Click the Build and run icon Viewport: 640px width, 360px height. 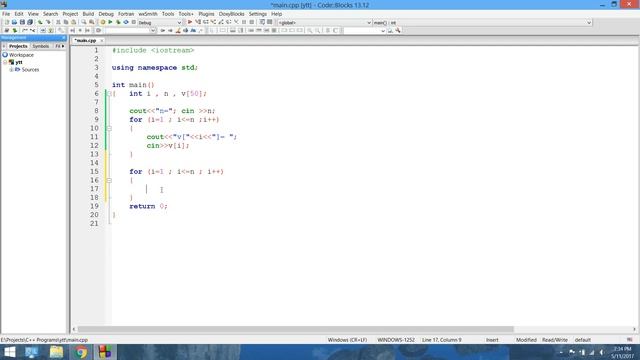pyautogui.click(x=118, y=22)
